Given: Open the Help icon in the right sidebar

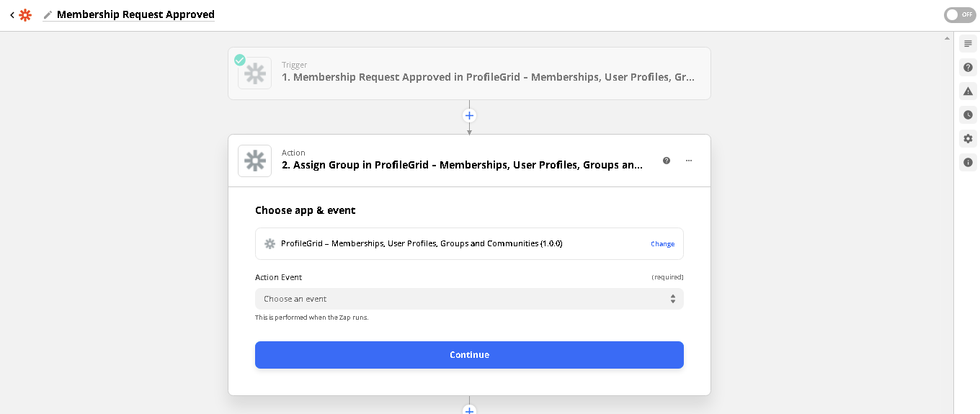Looking at the screenshot, I should click(x=968, y=68).
